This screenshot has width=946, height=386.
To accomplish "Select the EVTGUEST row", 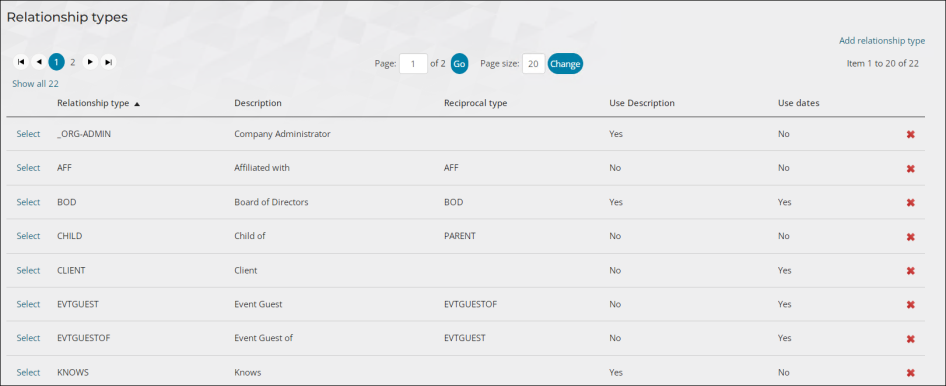I will click(x=28, y=304).
